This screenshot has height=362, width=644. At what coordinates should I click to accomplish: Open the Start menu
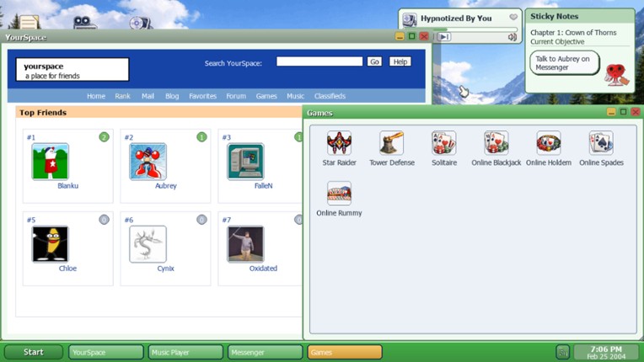click(x=34, y=352)
